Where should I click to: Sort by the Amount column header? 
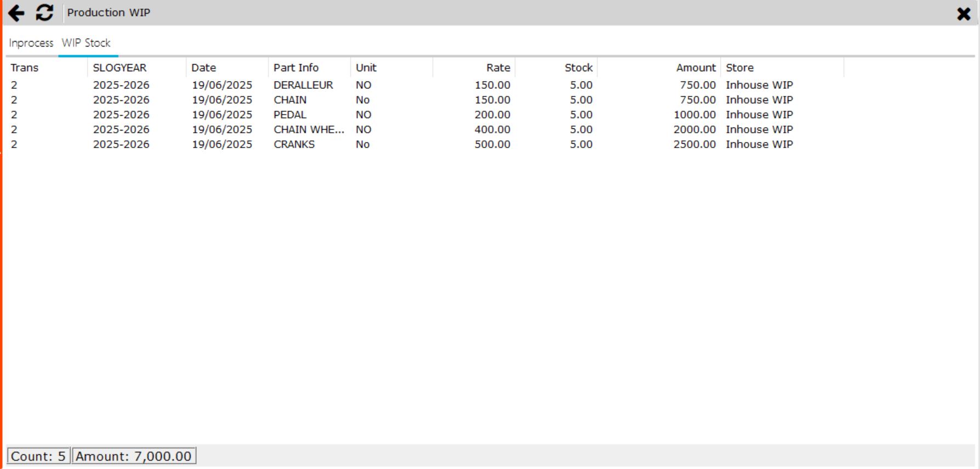[696, 67]
